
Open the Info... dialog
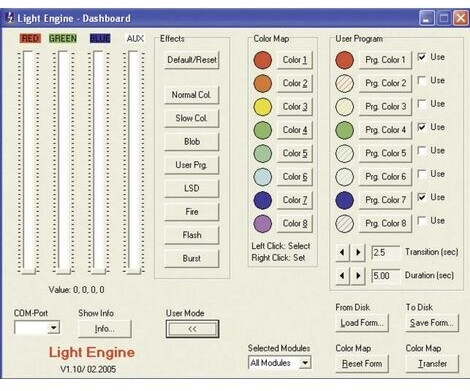(105, 329)
